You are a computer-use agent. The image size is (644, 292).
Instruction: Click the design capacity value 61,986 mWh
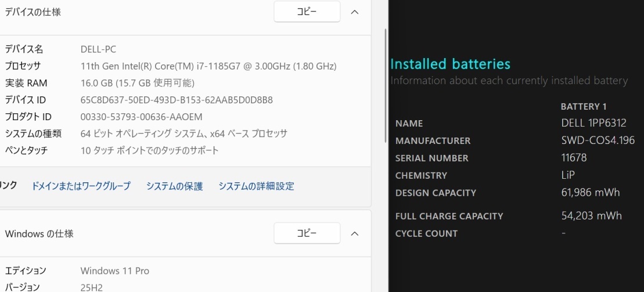tap(591, 193)
